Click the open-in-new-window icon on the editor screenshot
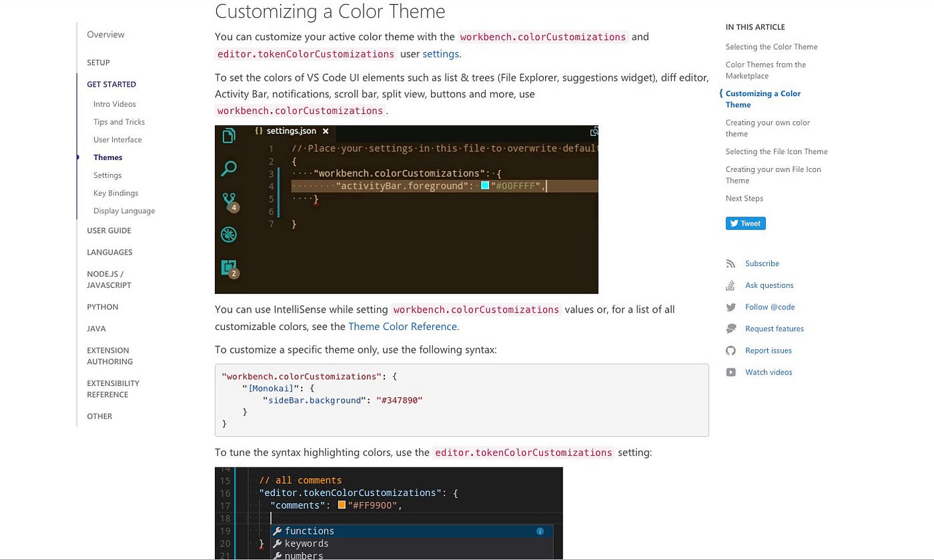The image size is (934, 560). click(x=593, y=132)
